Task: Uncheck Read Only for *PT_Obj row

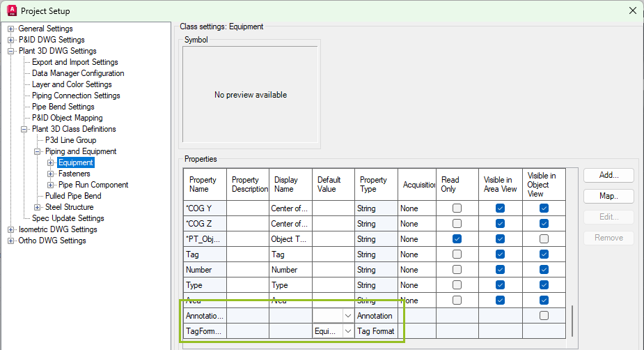Action: [x=457, y=239]
